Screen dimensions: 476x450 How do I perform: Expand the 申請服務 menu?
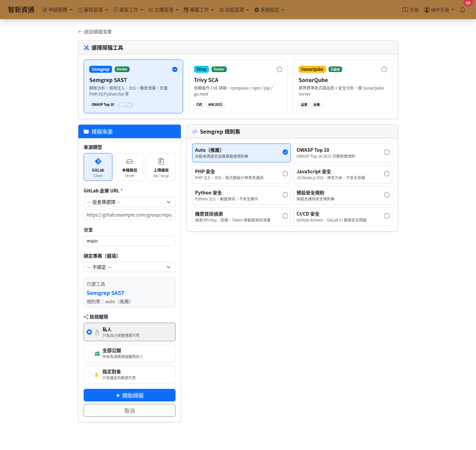point(58,10)
